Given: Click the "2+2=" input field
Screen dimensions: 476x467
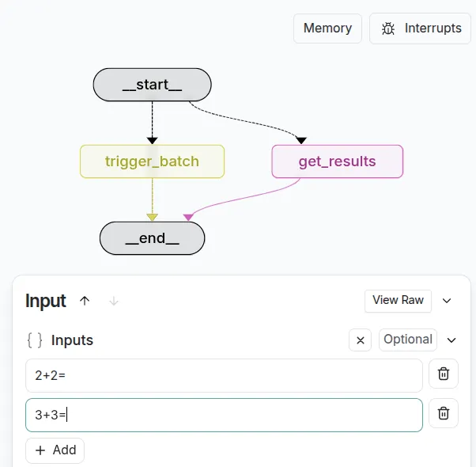Looking at the screenshot, I should coord(224,375).
